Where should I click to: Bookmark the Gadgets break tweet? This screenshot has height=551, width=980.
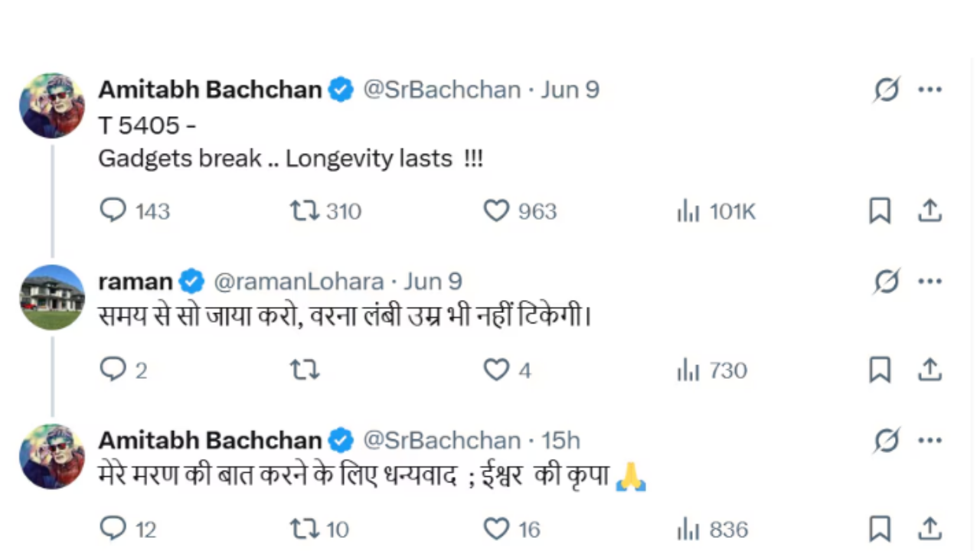coord(880,210)
